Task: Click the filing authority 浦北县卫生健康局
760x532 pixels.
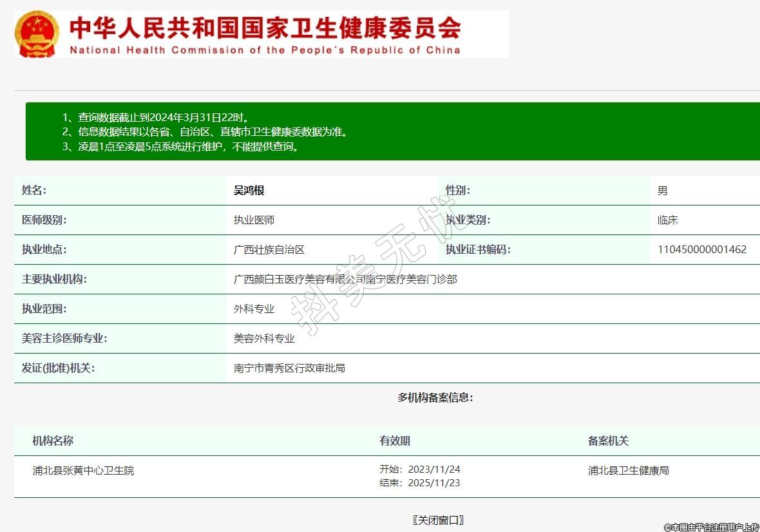Action: [x=628, y=471]
